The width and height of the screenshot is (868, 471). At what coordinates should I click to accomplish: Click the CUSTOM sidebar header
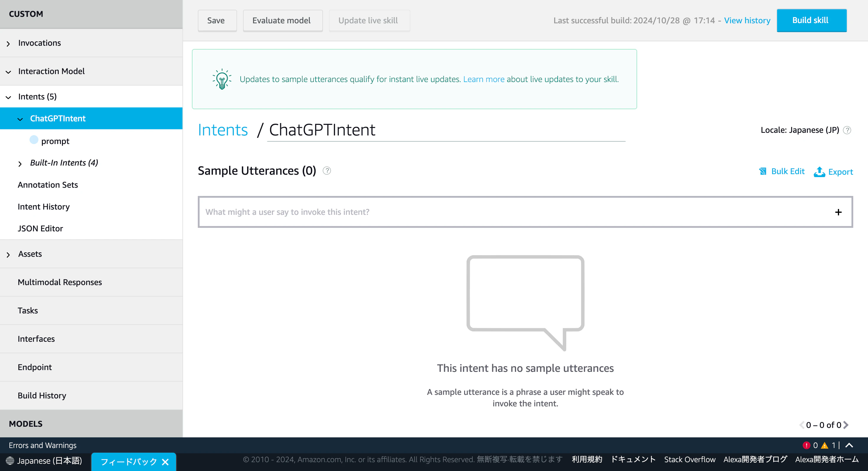91,14
